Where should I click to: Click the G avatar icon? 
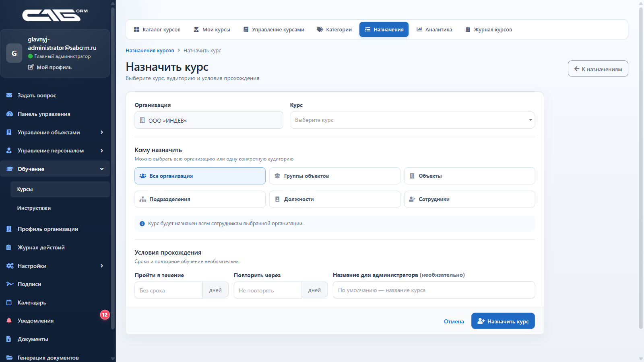coord(14,53)
